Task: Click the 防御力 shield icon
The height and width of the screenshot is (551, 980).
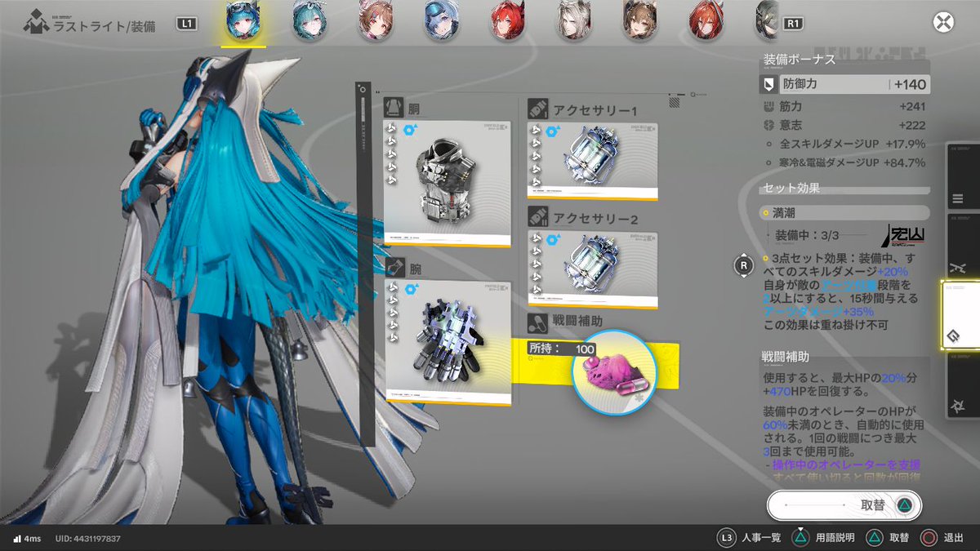Action: [x=769, y=83]
